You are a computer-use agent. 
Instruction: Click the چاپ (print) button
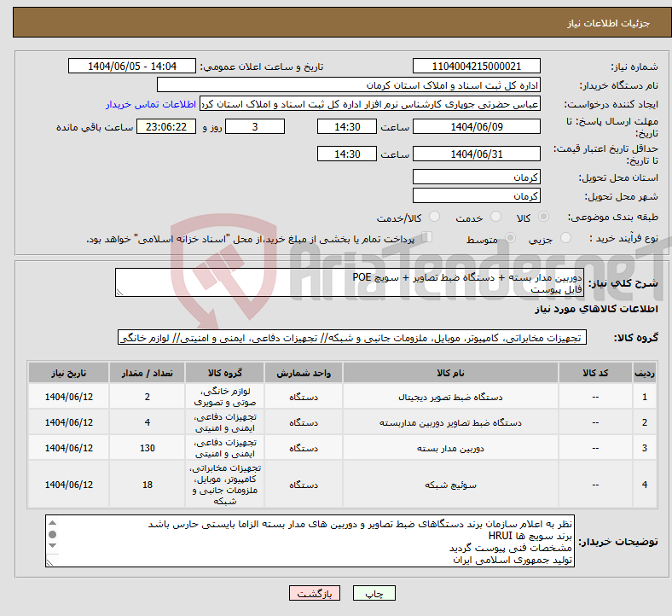(x=374, y=593)
